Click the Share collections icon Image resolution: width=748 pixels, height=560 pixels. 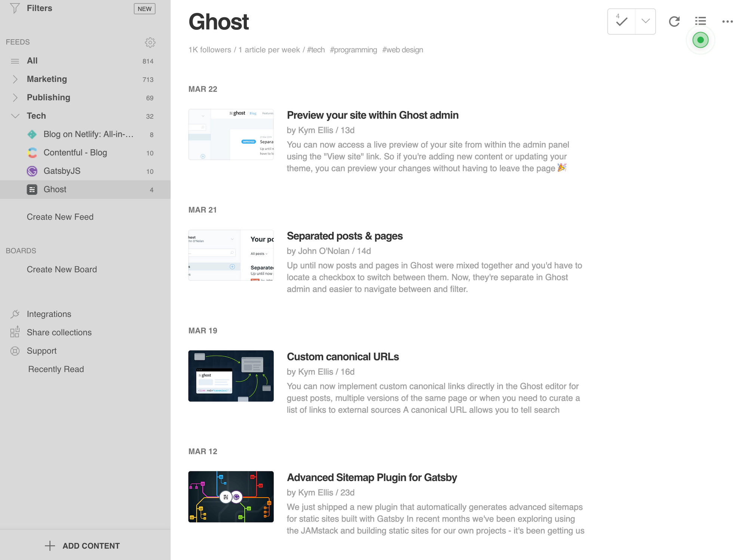pos(15,332)
